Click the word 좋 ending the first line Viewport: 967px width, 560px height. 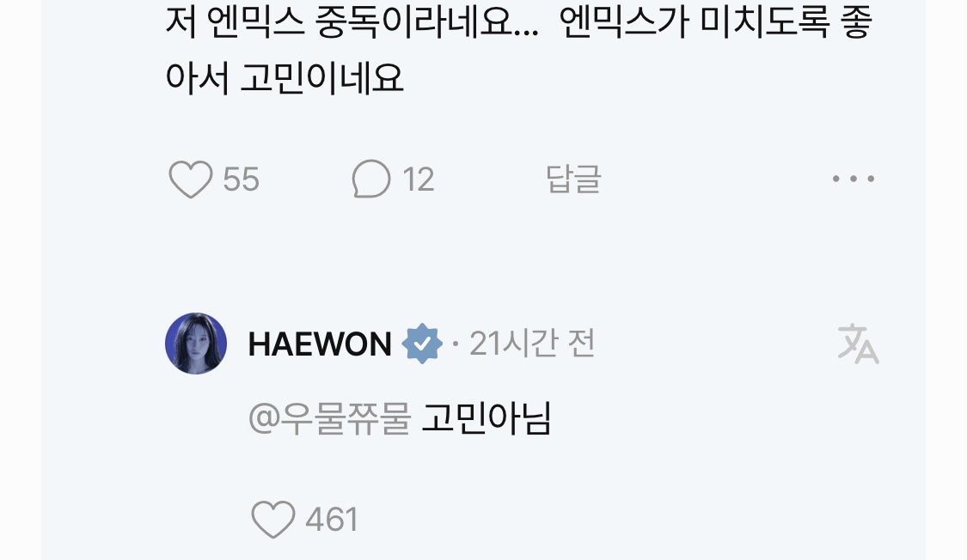click(856, 23)
